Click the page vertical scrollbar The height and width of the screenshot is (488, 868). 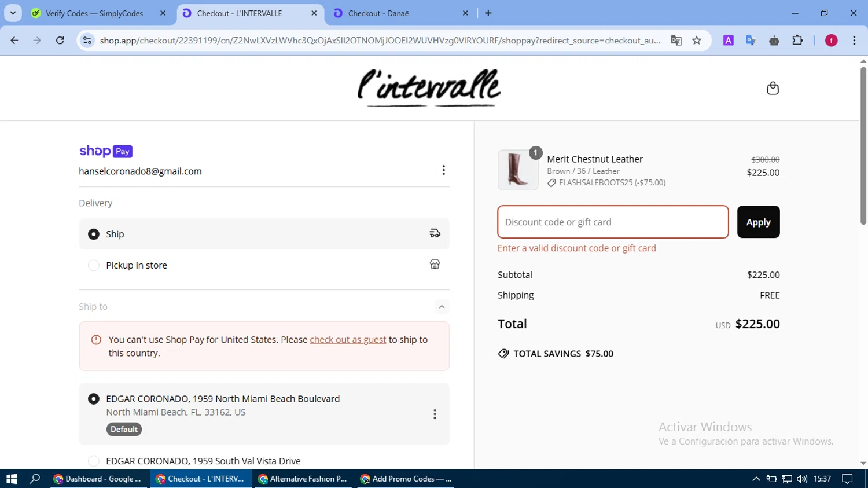863,145
